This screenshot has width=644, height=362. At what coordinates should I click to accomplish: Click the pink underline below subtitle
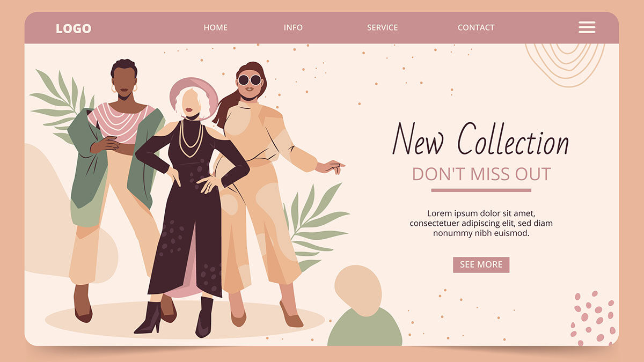(x=481, y=190)
